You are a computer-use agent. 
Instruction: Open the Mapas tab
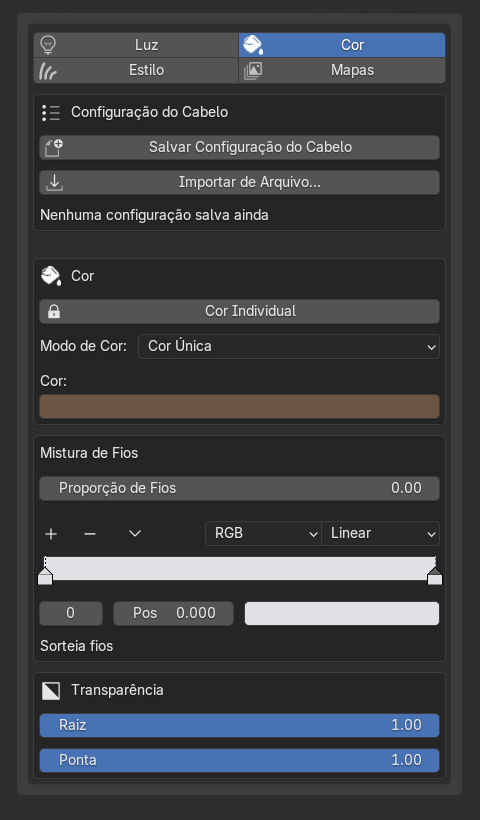point(342,70)
